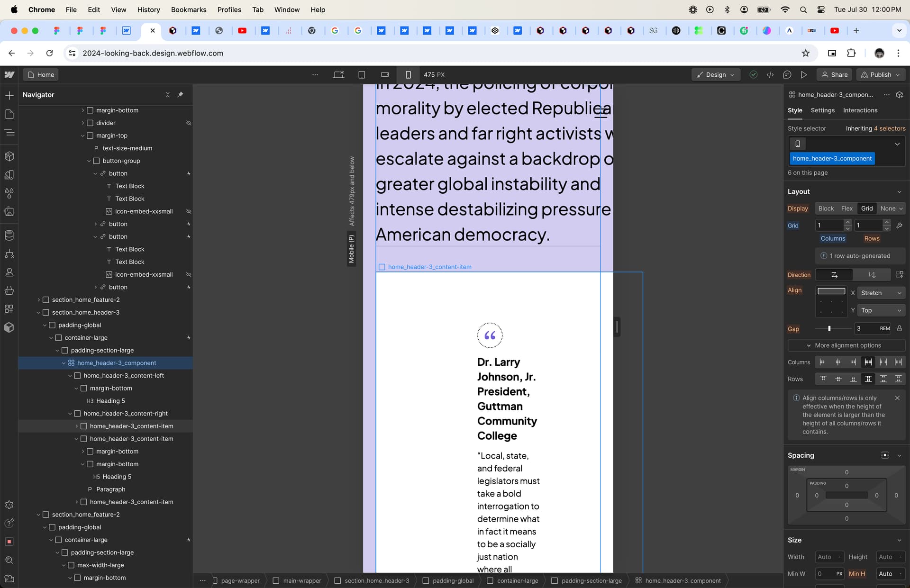Switch to the Settings tab
This screenshot has width=910, height=588.
coord(822,110)
